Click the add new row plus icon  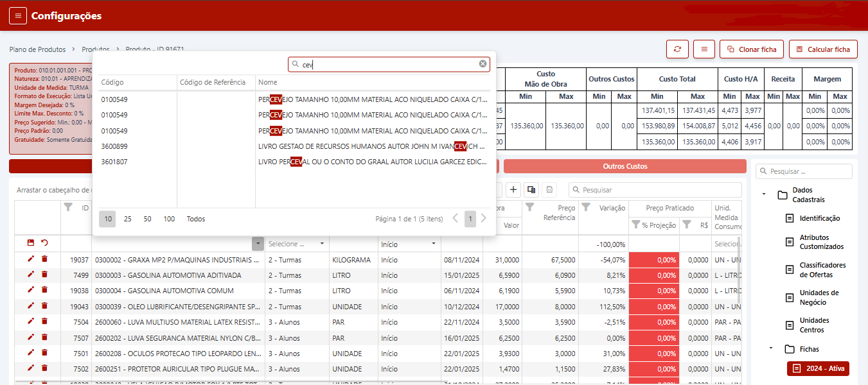(513, 189)
